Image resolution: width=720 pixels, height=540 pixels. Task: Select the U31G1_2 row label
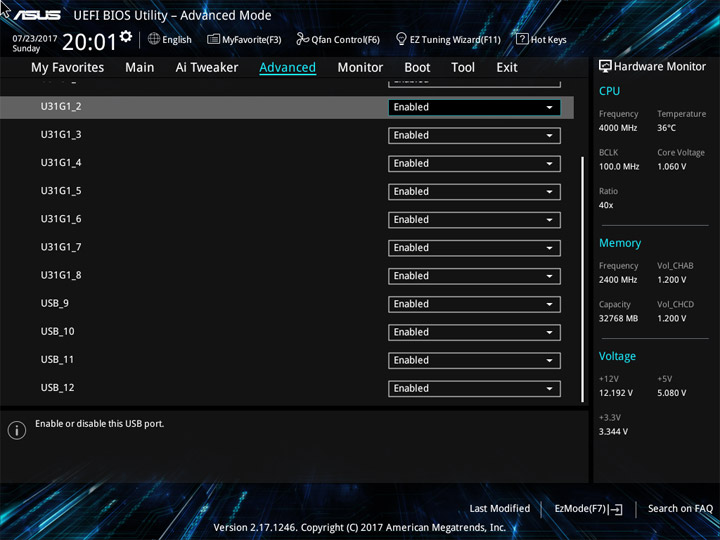tap(61, 107)
